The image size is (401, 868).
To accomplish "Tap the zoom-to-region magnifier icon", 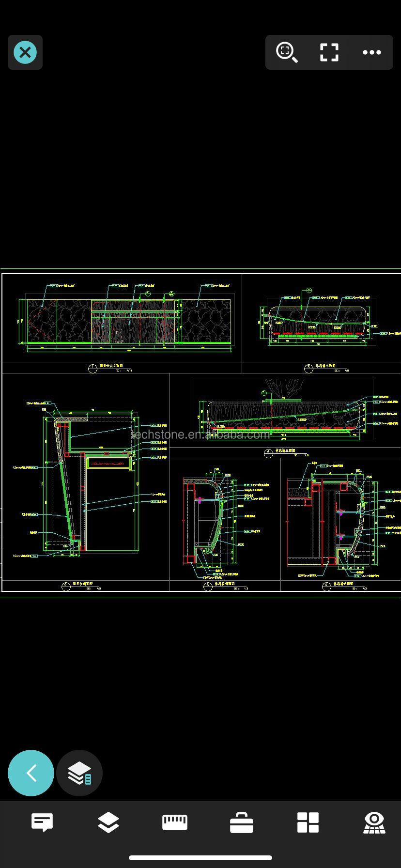I will 287,52.
